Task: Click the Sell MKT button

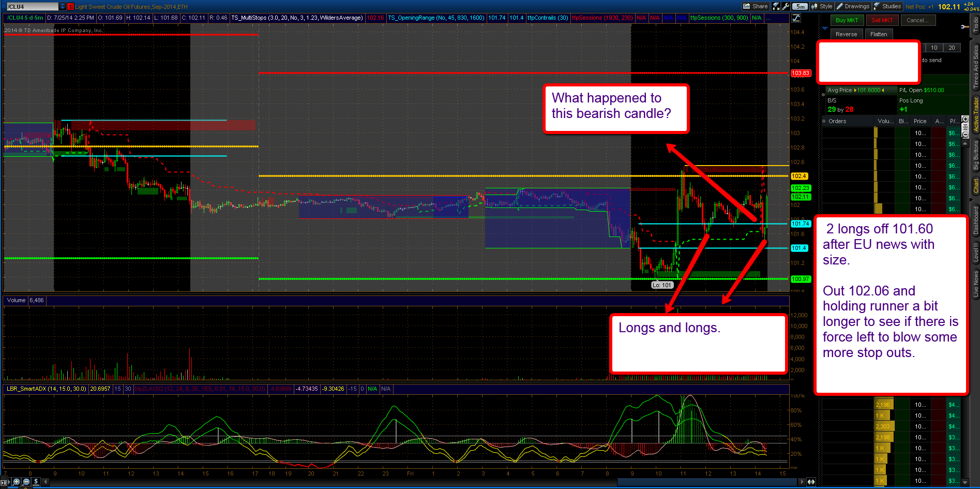Action: [x=882, y=20]
